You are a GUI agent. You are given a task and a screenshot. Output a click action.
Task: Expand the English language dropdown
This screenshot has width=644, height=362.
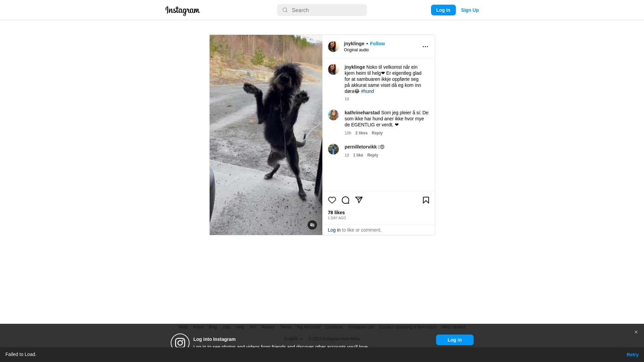click(x=293, y=339)
